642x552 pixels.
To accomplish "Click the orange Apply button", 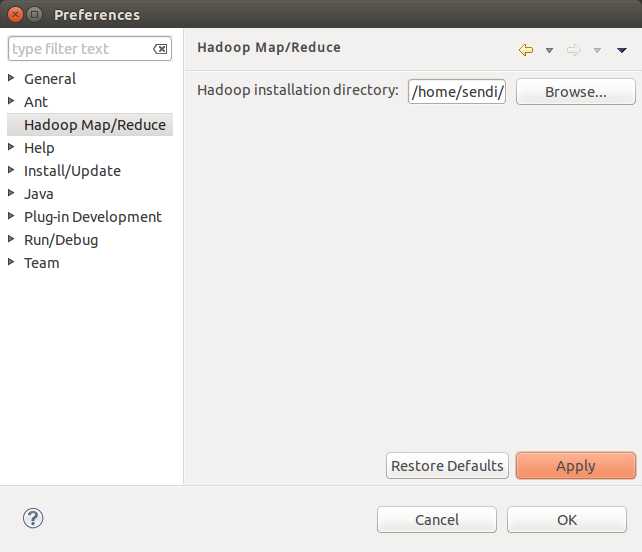I will pos(576,466).
